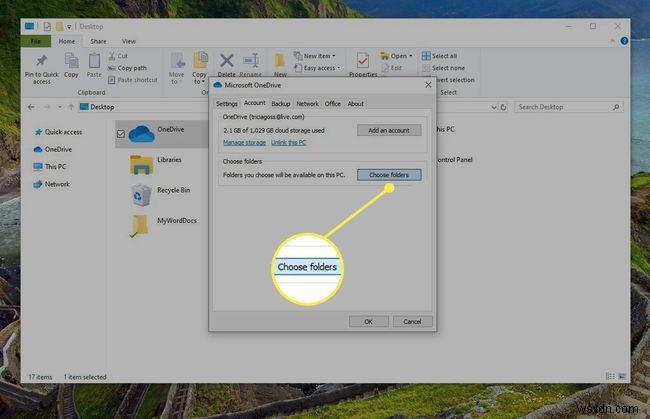Click the Search Desktop field
Viewport: 650px width, 419px height.
pyautogui.click(x=568, y=107)
